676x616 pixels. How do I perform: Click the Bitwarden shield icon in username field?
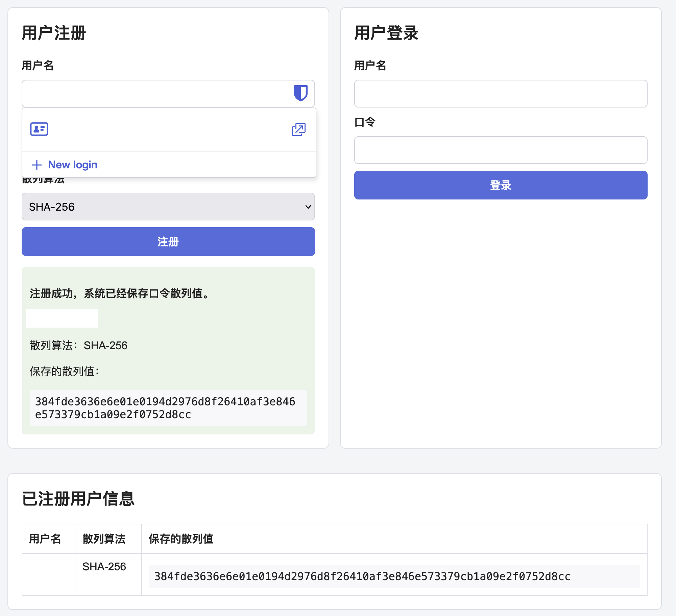[x=300, y=93]
